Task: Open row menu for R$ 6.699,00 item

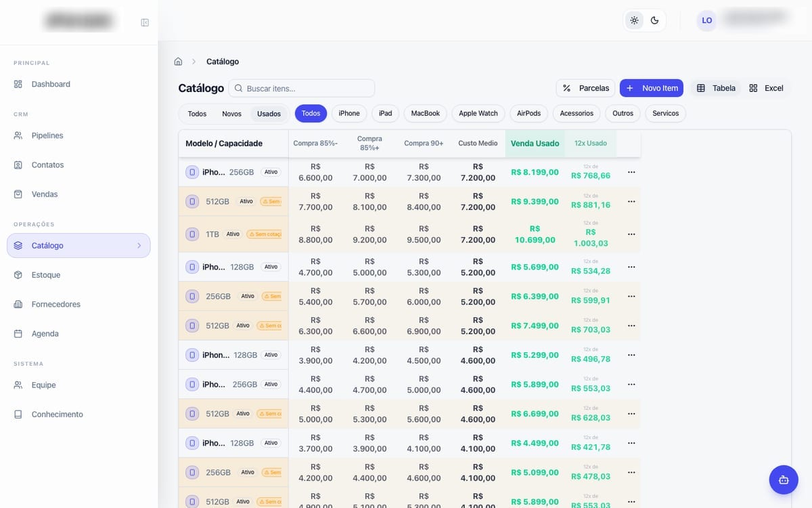Action: (x=631, y=414)
